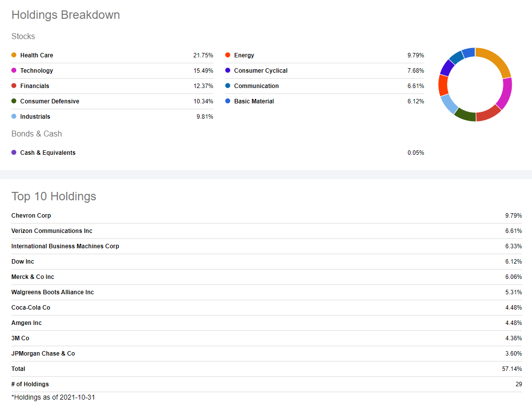Select the Consumer Cyclical sector label
532x409 pixels.
pyautogui.click(x=261, y=71)
